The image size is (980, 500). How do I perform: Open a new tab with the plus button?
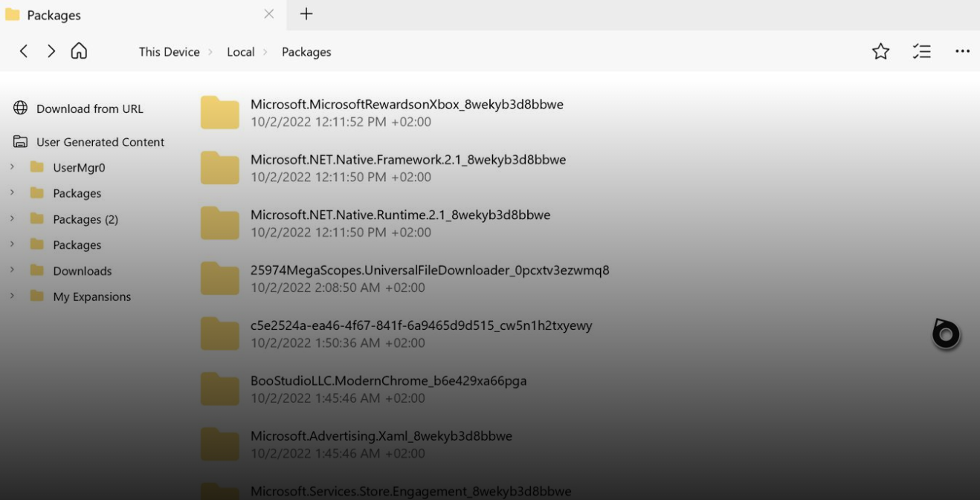[306, 13]
